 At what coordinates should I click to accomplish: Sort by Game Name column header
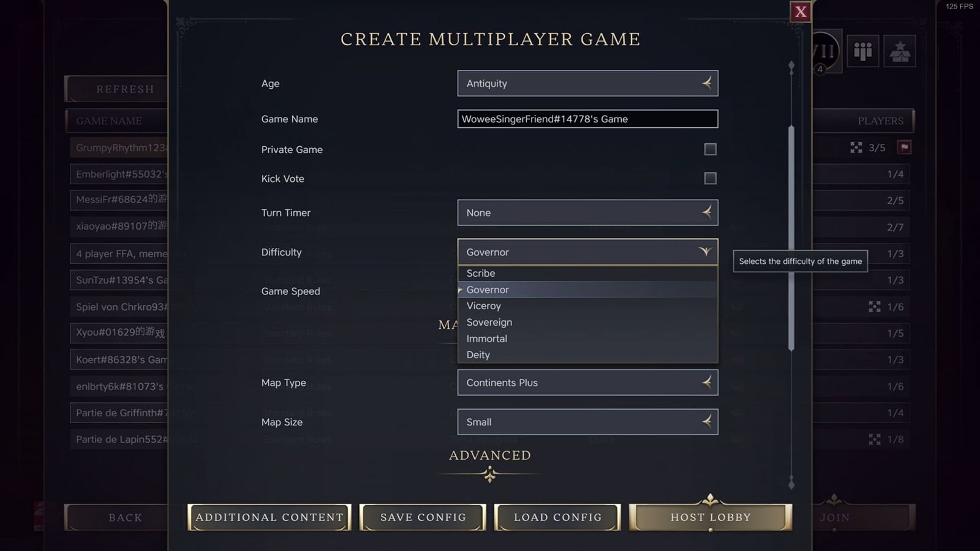pos(116,121)
